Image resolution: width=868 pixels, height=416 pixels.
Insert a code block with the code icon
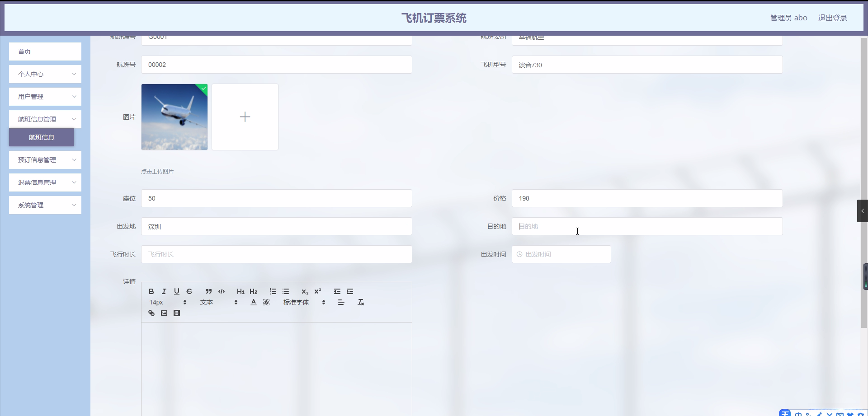(x=222, y=291)
